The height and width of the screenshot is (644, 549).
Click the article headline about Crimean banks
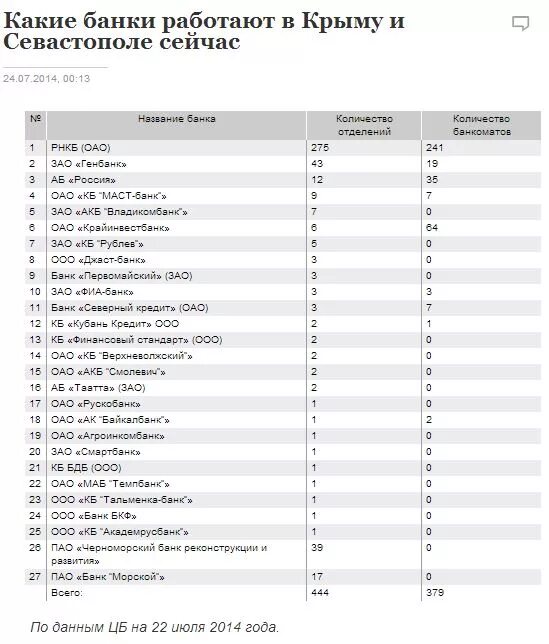point(204,31)
